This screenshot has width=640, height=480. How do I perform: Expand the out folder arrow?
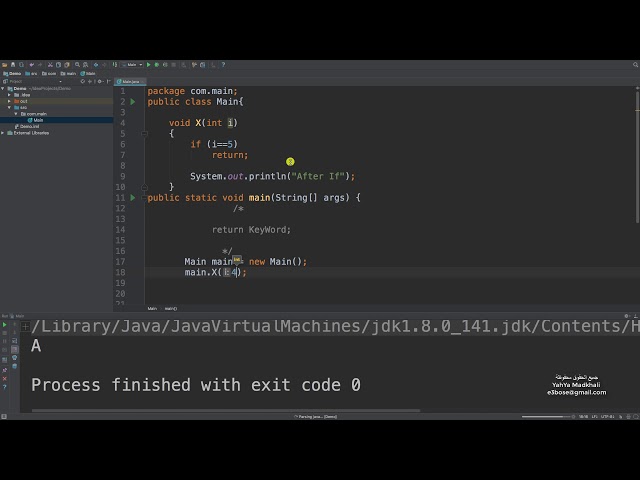click(x=9, y=101)
